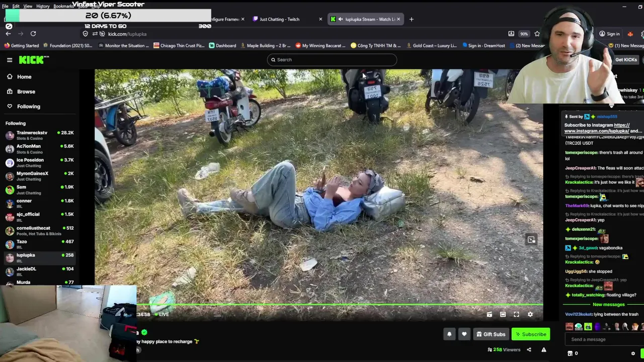Toggle follow with the heart button
Image resolution: width=644 pixels, height=362 pixels.
pyautogui.click(x=464, y=334)
